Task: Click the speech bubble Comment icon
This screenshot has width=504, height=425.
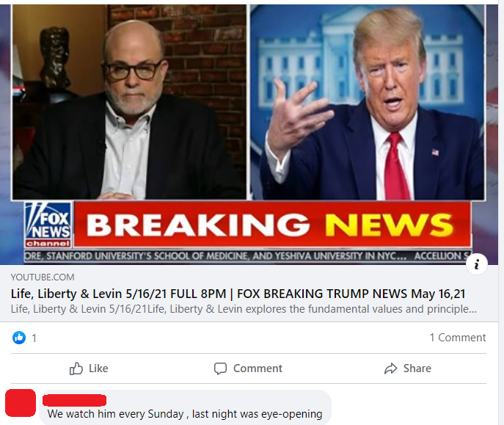Action: [x=221, y=368]
